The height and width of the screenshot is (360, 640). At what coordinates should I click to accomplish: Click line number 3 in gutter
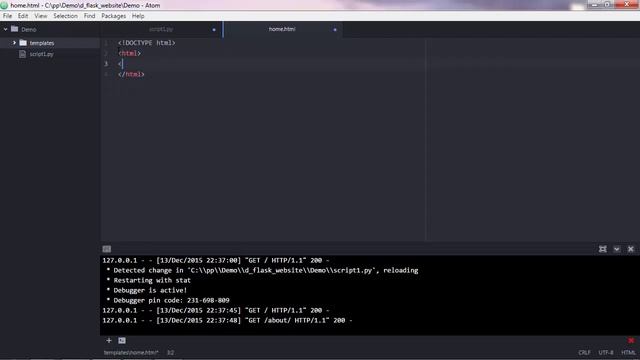[106, 64]
